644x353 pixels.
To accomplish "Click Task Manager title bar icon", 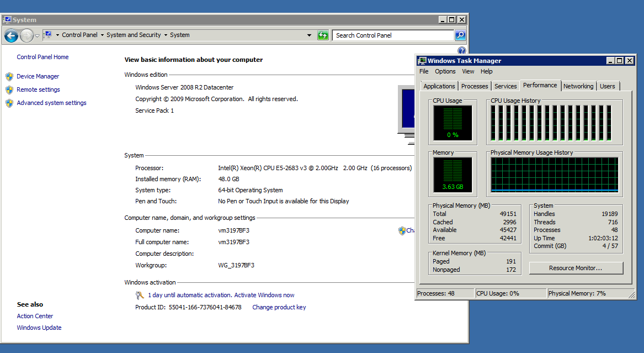I will coord(422,61).
